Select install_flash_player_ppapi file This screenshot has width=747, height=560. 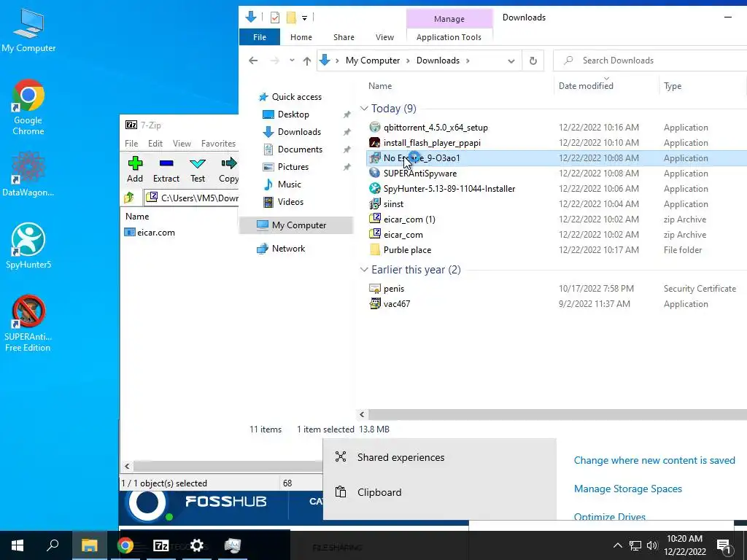coord(432,143)
